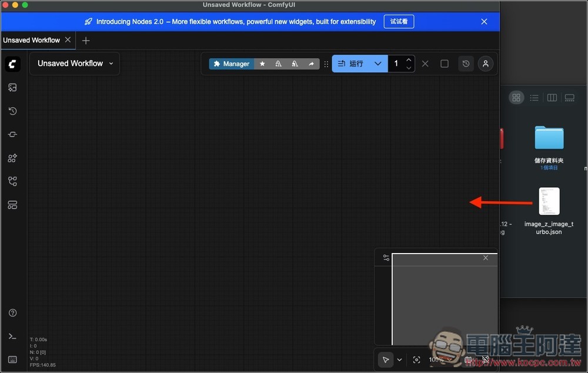
Task: Open the keyboard shortcuts panel icon
Action: pos(13,359)
